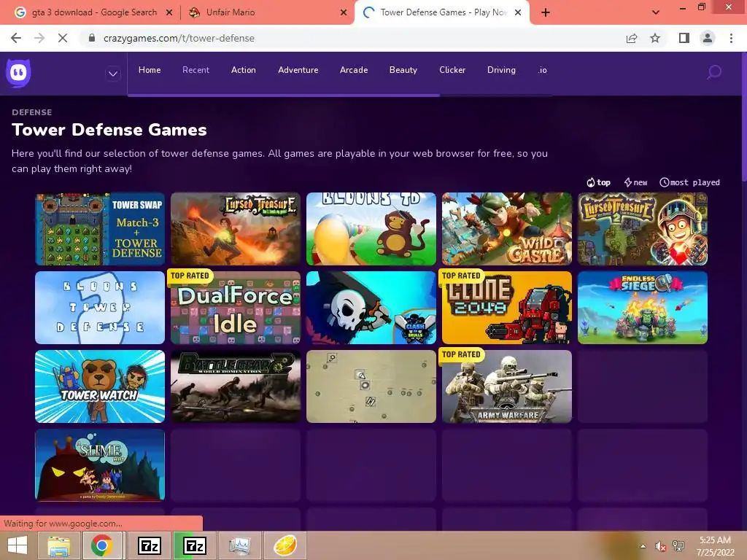Open green-highlighted 7z taskbar icon

click(194, 545)
